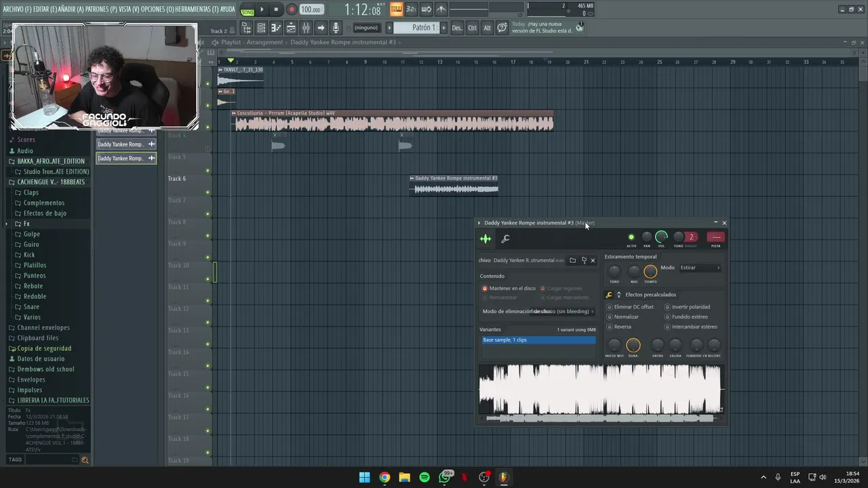Toggle the 3.2 countdown-before-recording icon
The image size is (868, 488).
[411, 9]
